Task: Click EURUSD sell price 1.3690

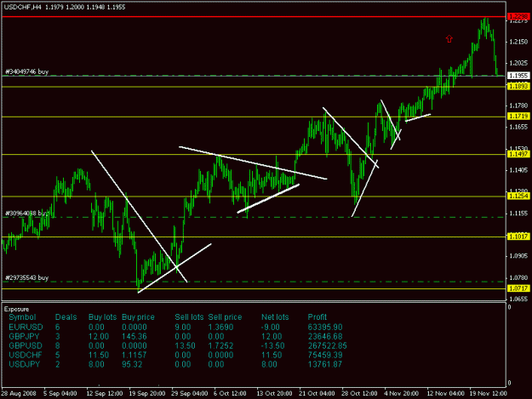Action: (x=220, y=328)
